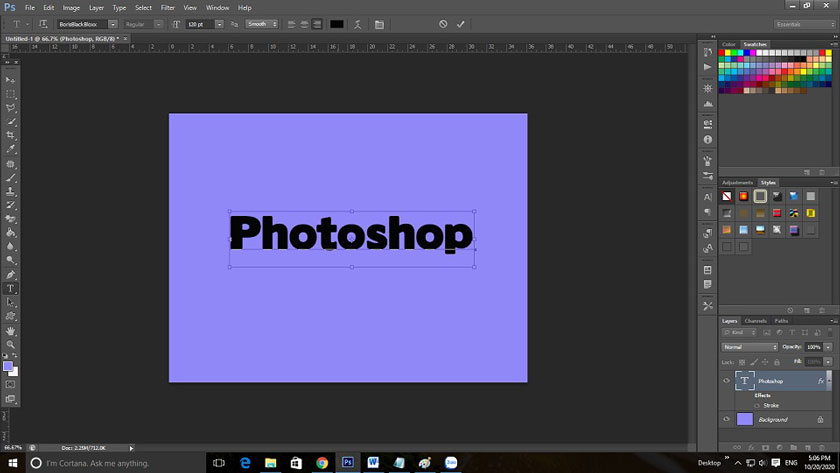The image size is (840, 473).
Task: Enable left-aligned text
Action: coord(291,24)
